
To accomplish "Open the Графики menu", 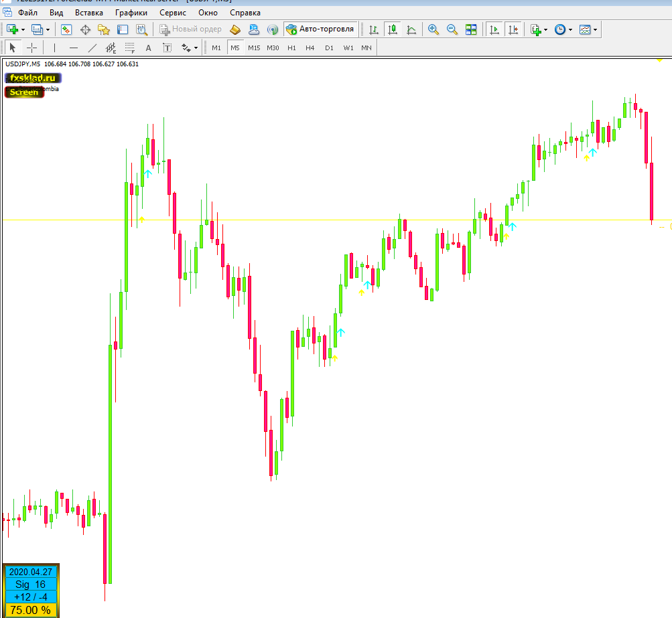I will (131, 13).
